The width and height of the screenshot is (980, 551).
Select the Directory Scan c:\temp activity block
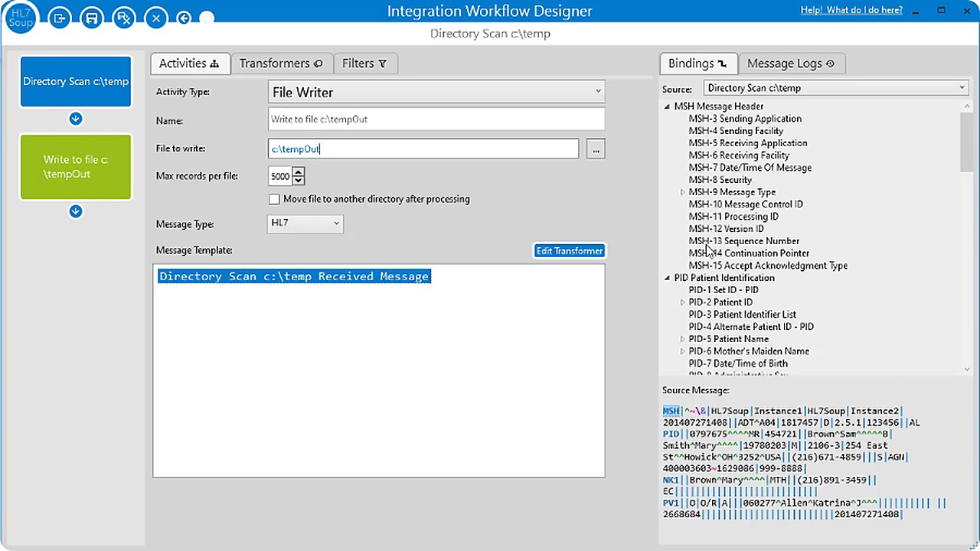pos(76,81)
